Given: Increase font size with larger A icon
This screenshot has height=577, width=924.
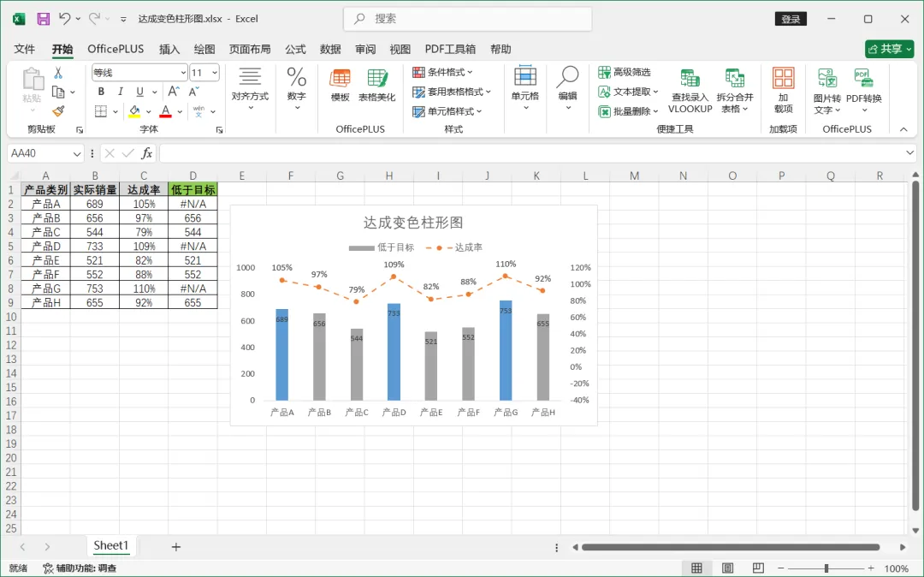Looking at the screenshot, I should pyautogui.click(x=173, y=92).
